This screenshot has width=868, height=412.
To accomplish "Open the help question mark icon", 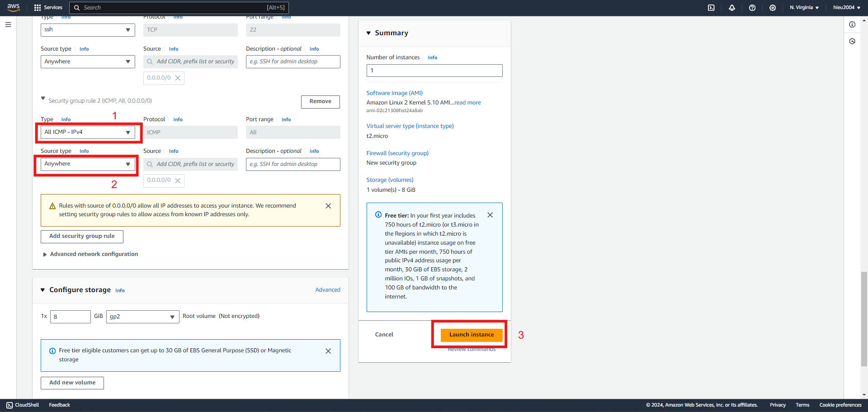I will coord(752,8).
